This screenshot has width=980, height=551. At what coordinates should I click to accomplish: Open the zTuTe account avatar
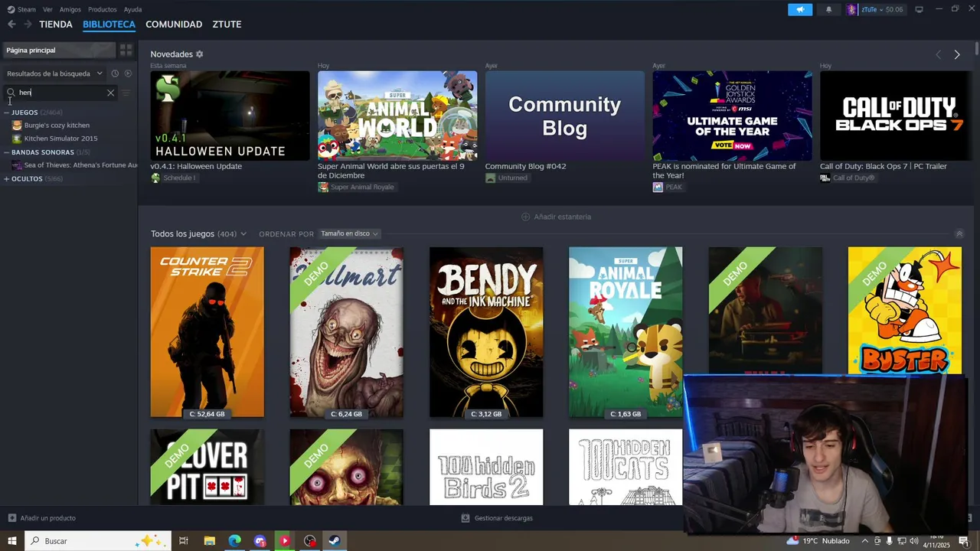click(852, 9)
